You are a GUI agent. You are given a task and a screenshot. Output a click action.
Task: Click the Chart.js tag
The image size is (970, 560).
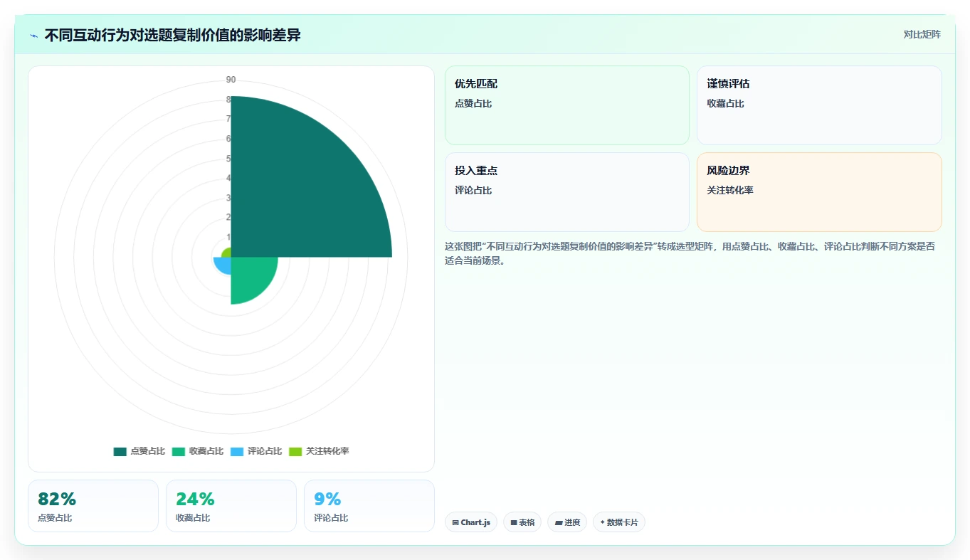471,522
